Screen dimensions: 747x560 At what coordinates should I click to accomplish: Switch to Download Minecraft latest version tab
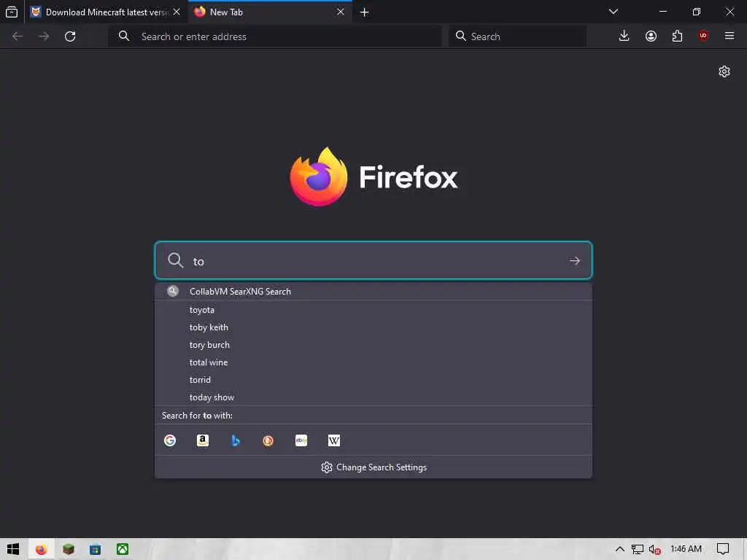107,12
